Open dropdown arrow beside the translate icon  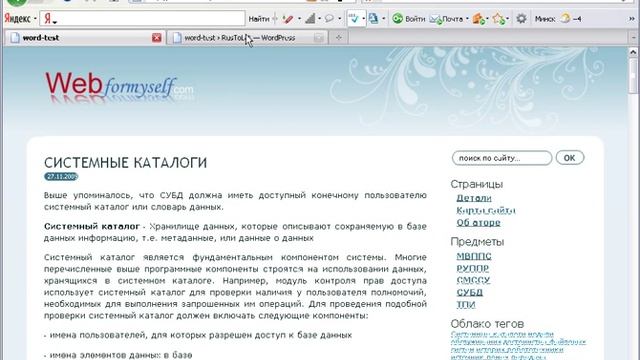pos(383,19)
